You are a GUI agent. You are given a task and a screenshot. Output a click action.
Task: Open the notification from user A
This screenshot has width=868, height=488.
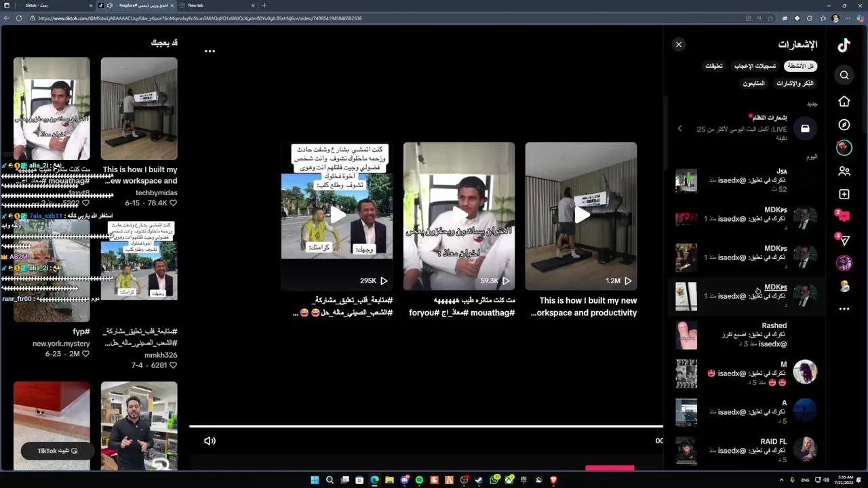(x=747, y=412)
